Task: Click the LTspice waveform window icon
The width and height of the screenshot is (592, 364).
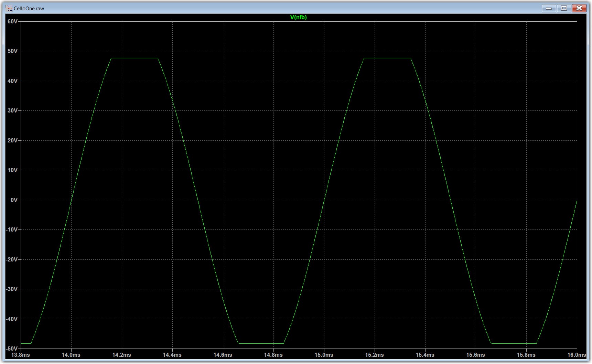Action: 9,8
